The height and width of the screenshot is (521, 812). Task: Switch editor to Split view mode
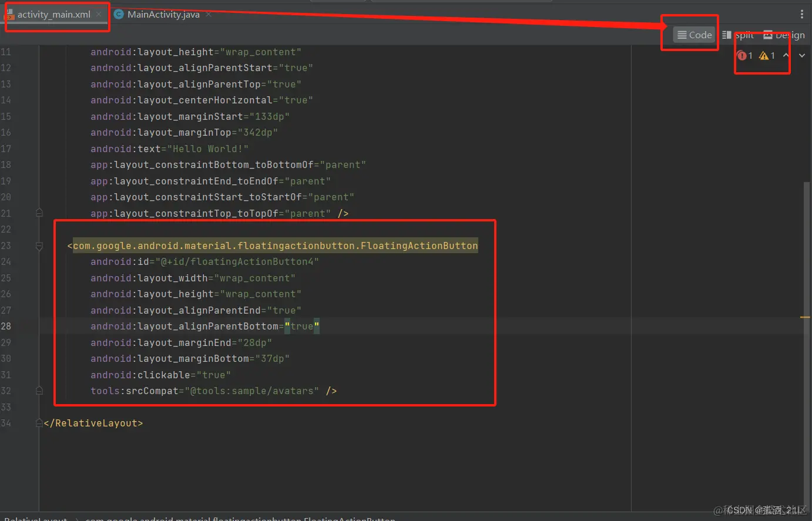[738, 35]
